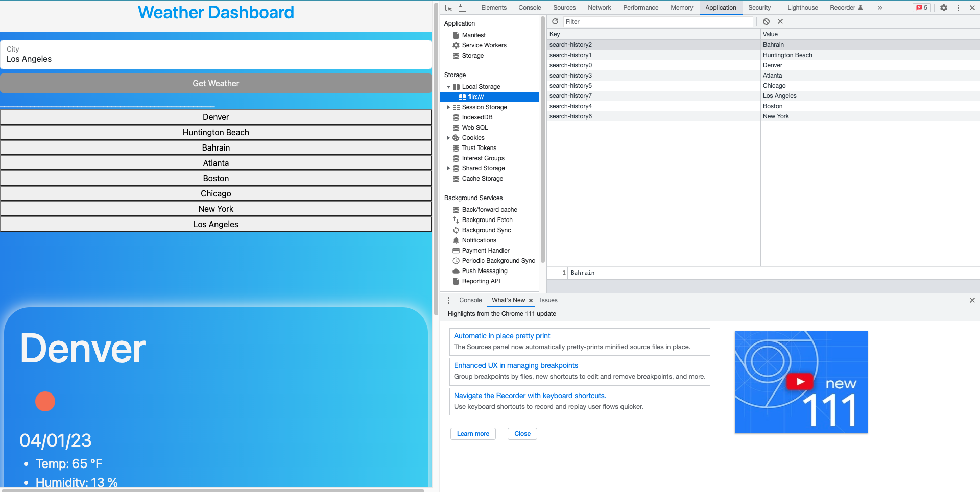Close the bottom drawer panel
Image resolution: width=980 pixels, height=492 pixels.
[972, 300]
